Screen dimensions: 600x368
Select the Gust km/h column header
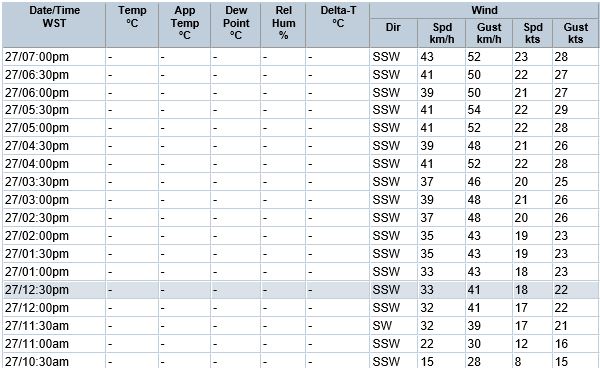pyautogui.click(x=489, y=33)
